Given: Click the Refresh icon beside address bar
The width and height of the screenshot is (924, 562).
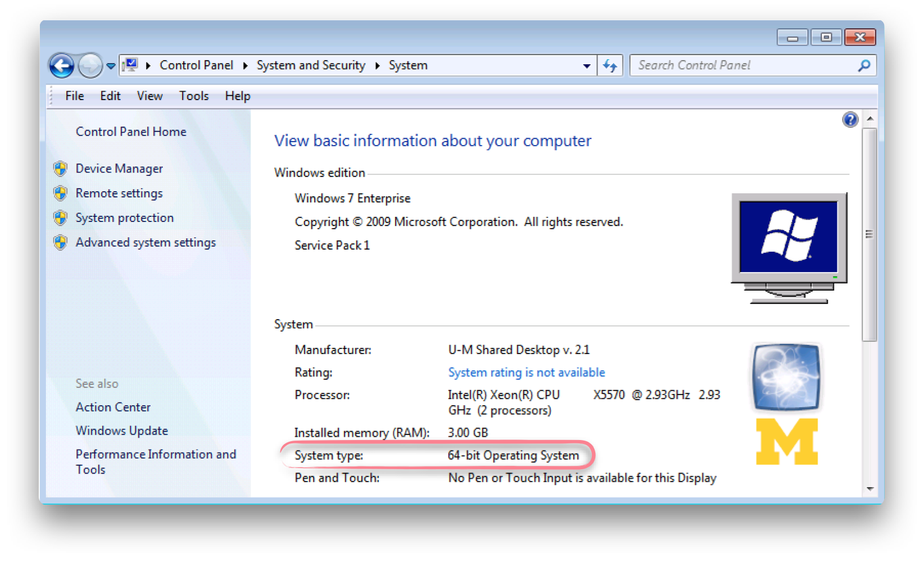Looking at the screenshot, I should point(610,66).
